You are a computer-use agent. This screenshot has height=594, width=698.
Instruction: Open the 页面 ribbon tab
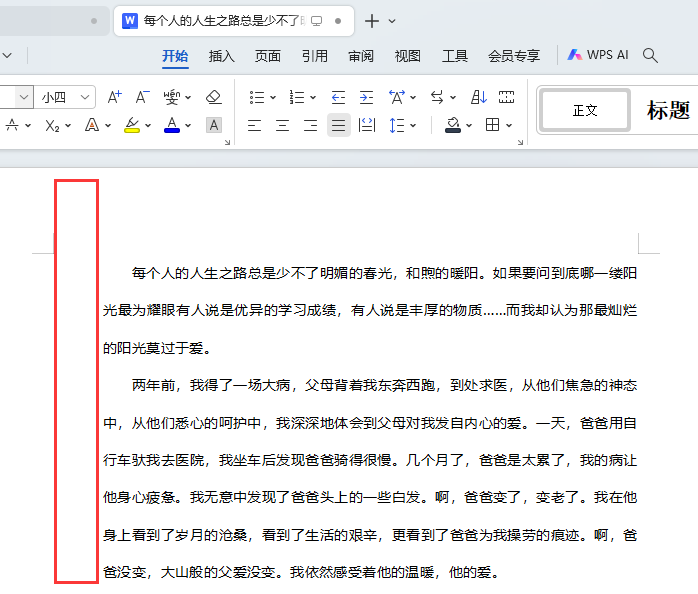(268, 56)
